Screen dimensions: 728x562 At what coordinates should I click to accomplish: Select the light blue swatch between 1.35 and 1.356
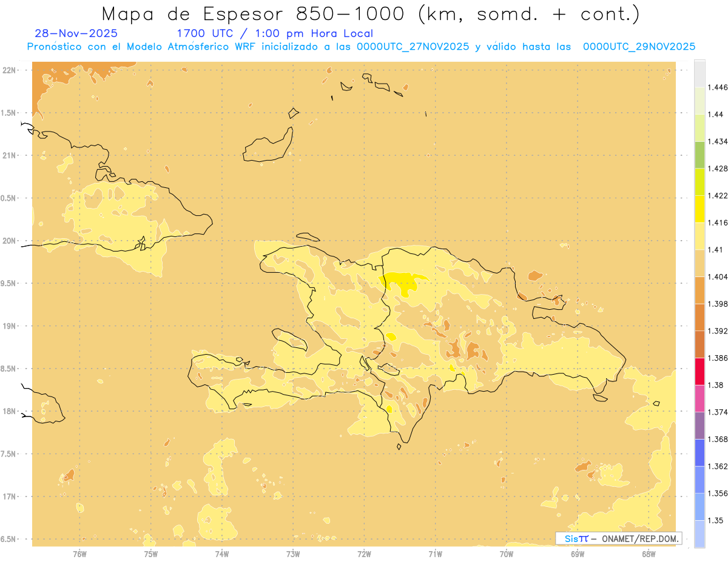click(699, 507)
